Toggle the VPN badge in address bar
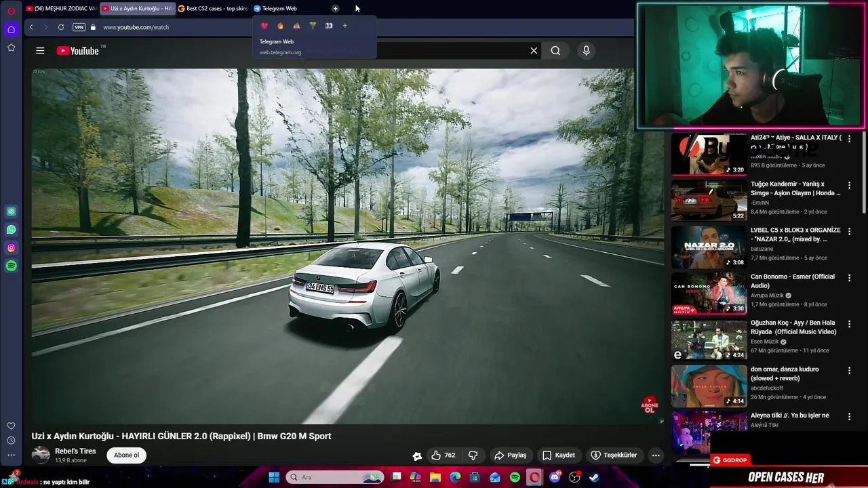The image size is (868, 488). 79,27
